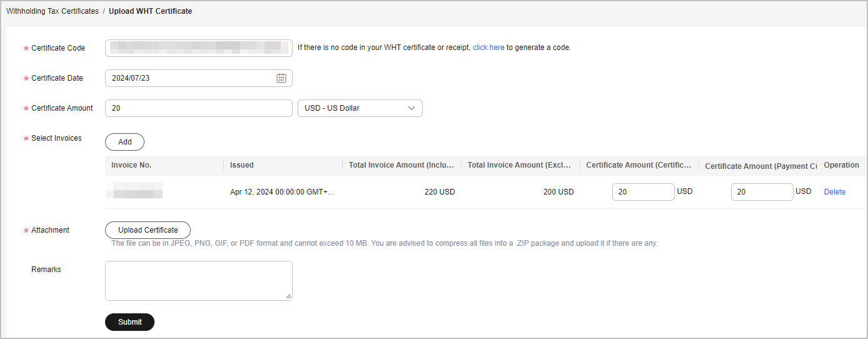Image resolution: width=868 pixels, height=339 pixels.
Task: Submit the WHT certificate form
Action: pyautogui.click(x=129, y=322)
